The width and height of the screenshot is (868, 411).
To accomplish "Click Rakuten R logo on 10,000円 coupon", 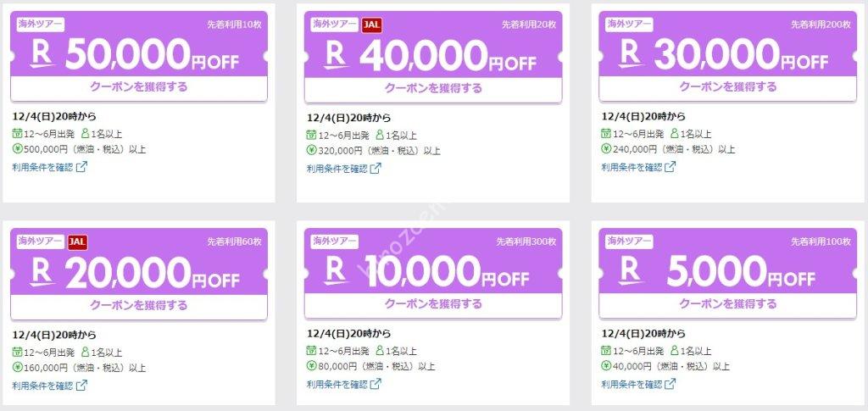I will click(337, 271).
